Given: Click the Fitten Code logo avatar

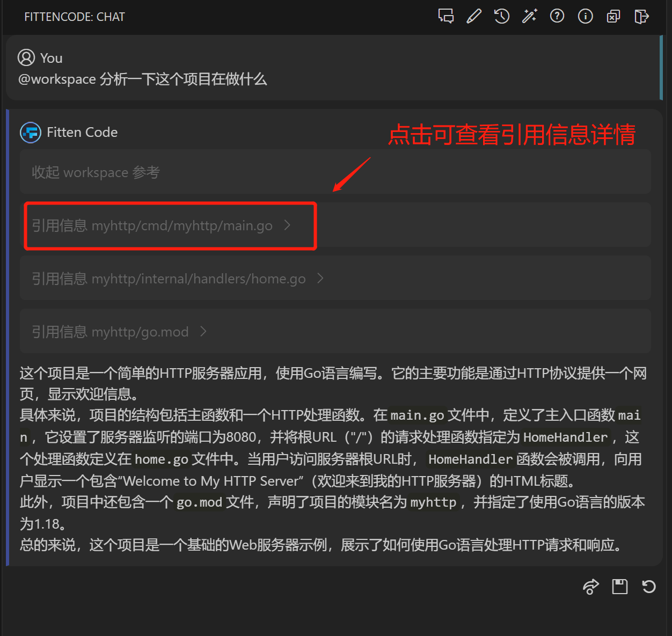Looking at the screenshot, I should click(x=31, y=133).
